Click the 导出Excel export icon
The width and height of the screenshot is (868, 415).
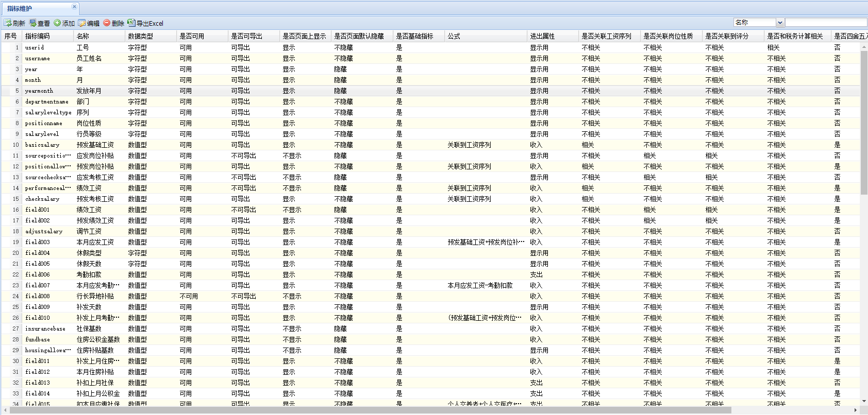click(131, 23)
